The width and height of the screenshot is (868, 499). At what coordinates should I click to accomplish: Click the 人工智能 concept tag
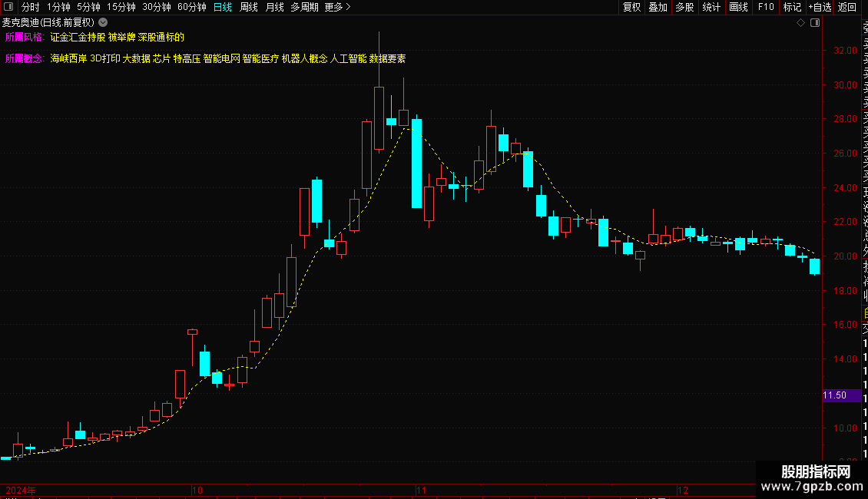pyautogui.click(x=348, y=58)
